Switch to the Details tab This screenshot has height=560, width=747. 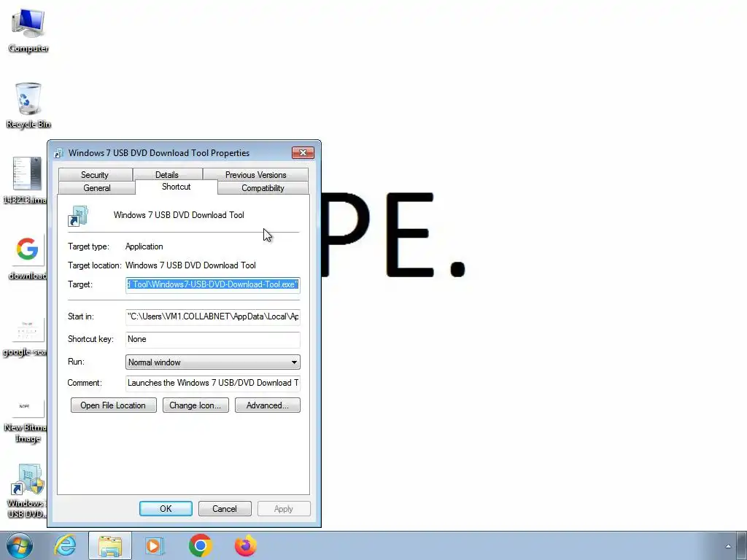(x=167, y=175)
